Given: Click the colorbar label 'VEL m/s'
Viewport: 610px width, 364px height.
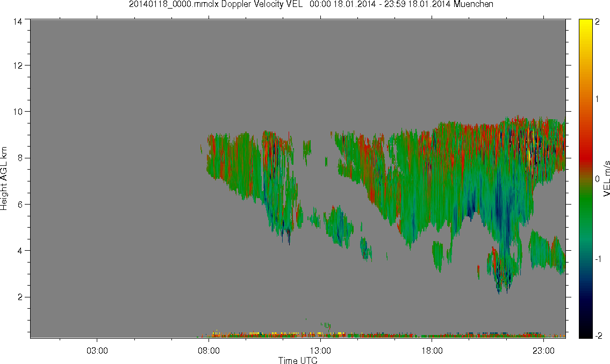Looking at the screenshot, I should click(x=606, y=178).
